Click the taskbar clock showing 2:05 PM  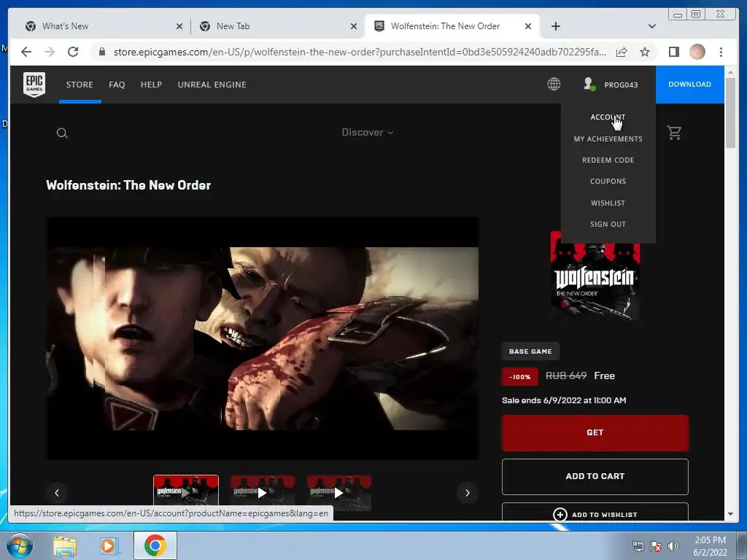(x=710, y=546)
